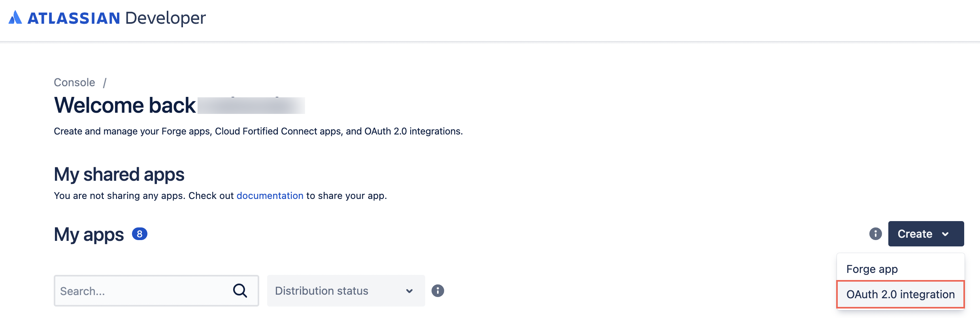
Task: Click info icon beside Distribution status
Action: [437, 291]
